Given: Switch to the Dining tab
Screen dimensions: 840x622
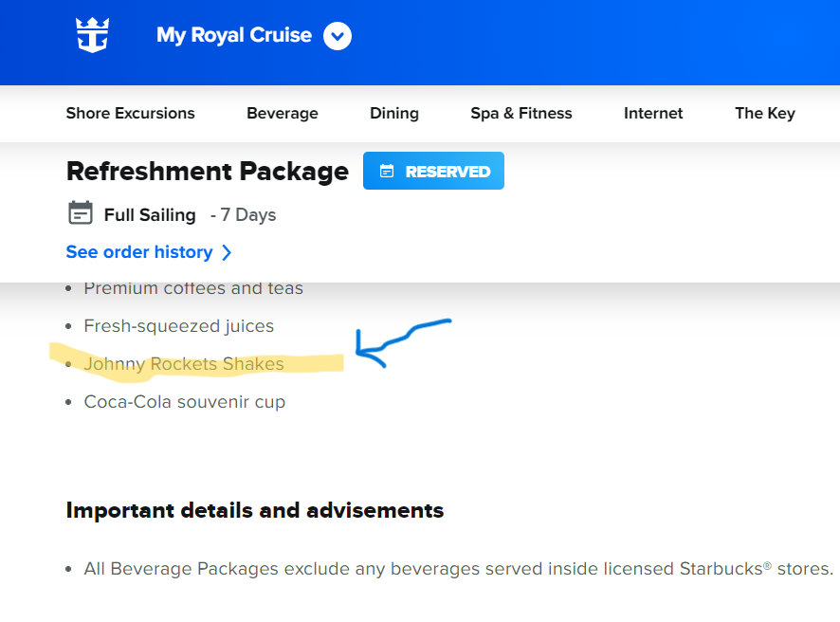Looking at the screenshot, I should (x=394, y=114).
